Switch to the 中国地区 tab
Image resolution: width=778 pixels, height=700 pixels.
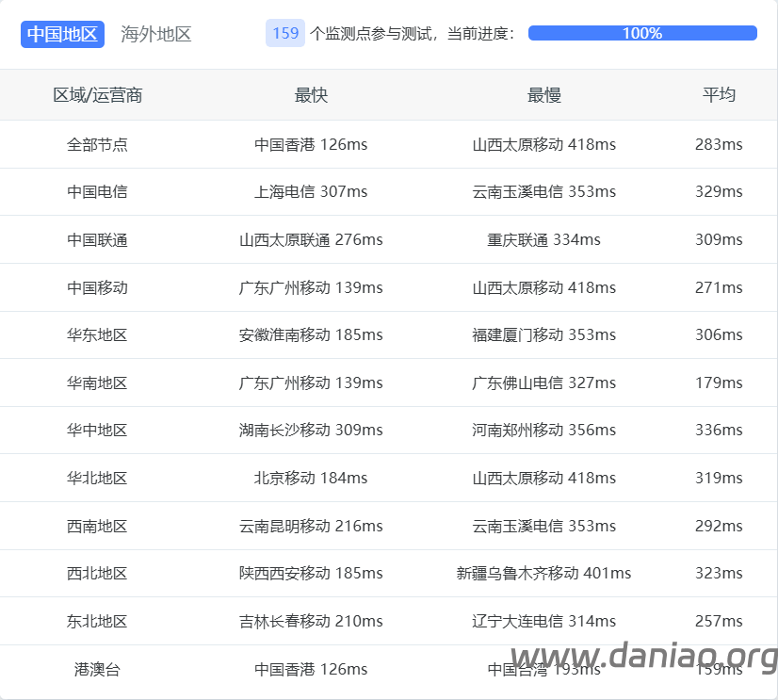pos(62,34)
